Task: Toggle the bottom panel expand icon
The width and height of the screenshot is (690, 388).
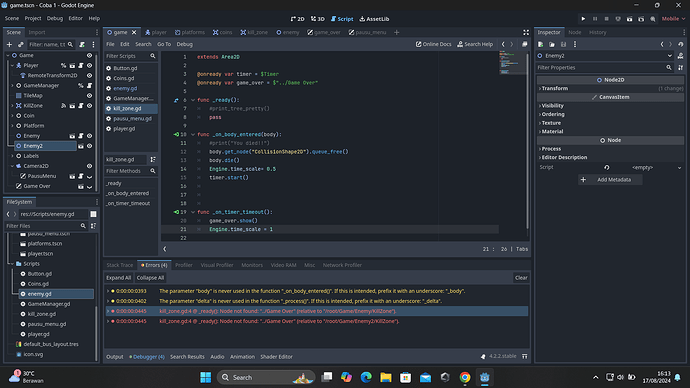Action: [x=525, y=357]
